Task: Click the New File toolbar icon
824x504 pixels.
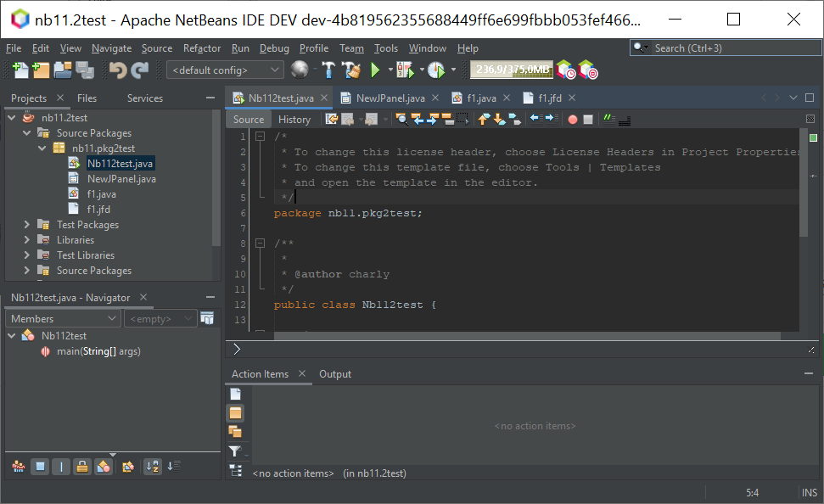Action: coord(20,70)
